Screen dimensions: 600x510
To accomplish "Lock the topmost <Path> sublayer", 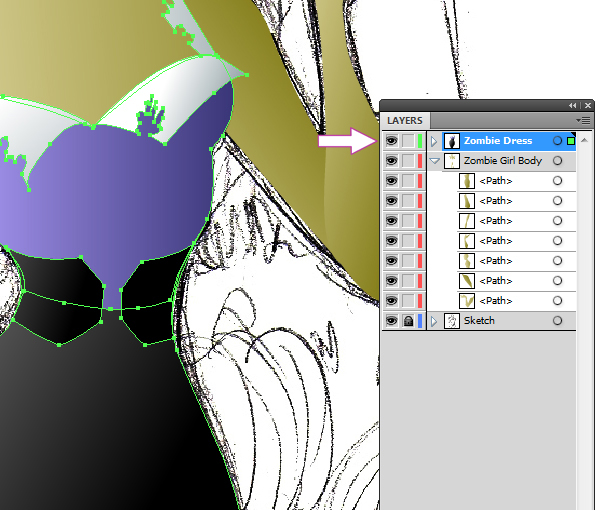I will [x=408, y=181].
